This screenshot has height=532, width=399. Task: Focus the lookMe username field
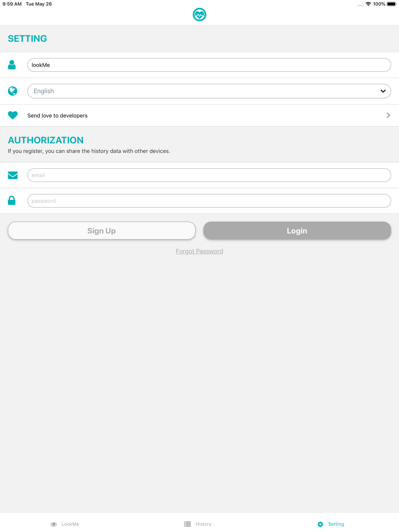pos(209,65)
